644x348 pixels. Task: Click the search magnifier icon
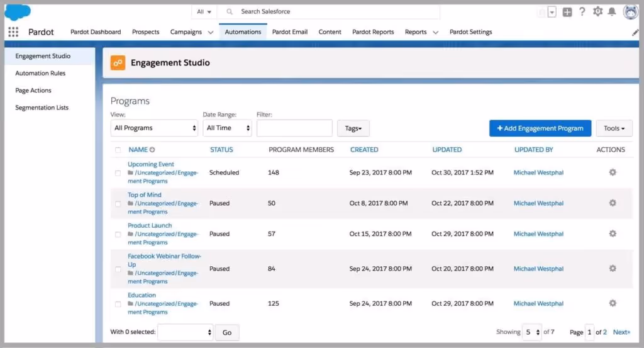coord(229,11)
